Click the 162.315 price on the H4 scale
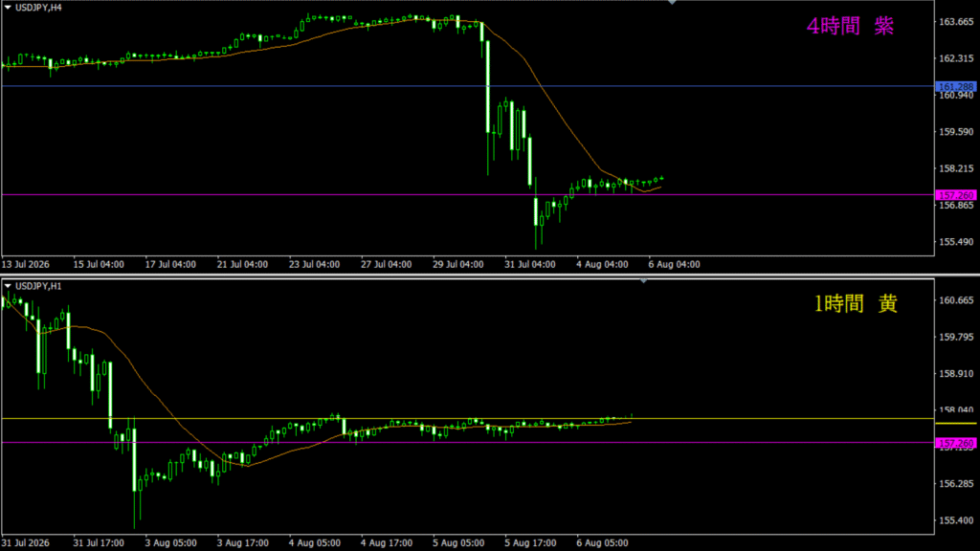This screenshot has height=551, width=980. click(x=956, y=58)
